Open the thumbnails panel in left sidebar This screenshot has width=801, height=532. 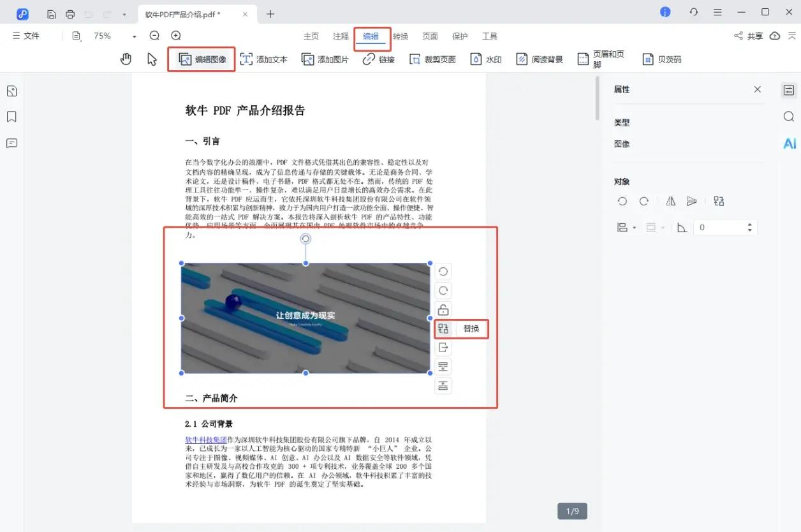click(x=11, y=91)
